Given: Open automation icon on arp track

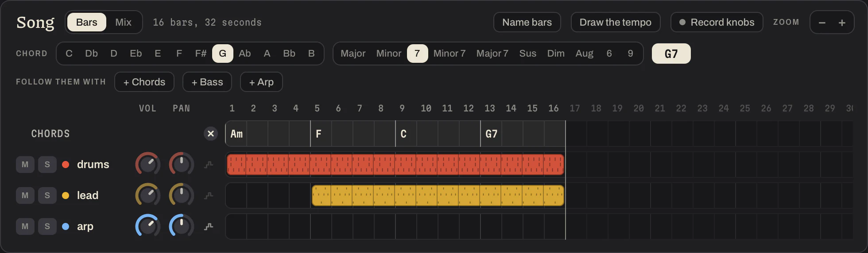Looking at the screenshot, I should pos(209,226).
